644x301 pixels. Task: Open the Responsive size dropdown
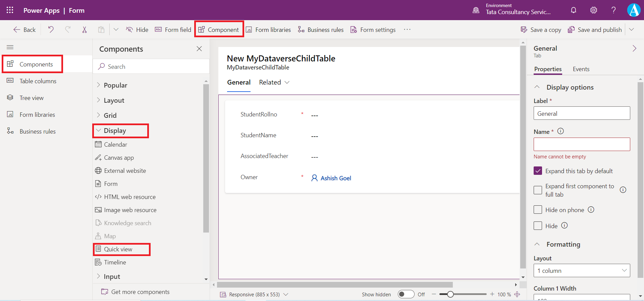[254, 294]
